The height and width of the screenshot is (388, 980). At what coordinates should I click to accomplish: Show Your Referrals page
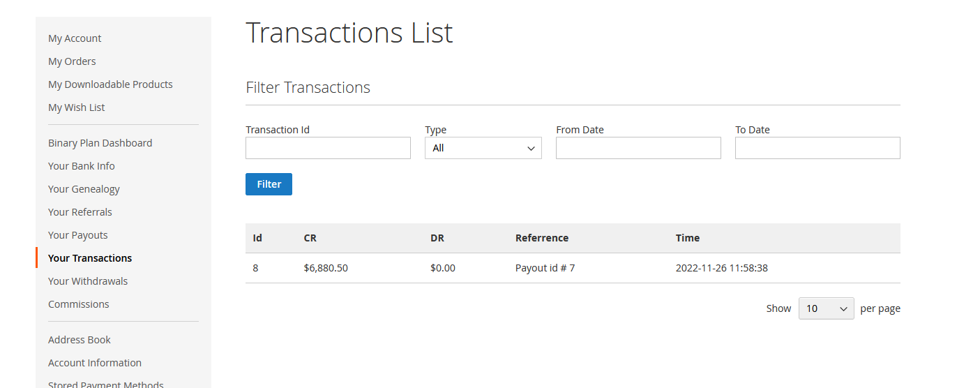tap(80, 212)
